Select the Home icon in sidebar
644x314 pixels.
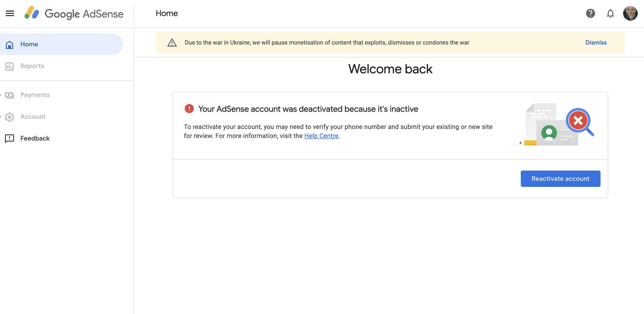10,45
